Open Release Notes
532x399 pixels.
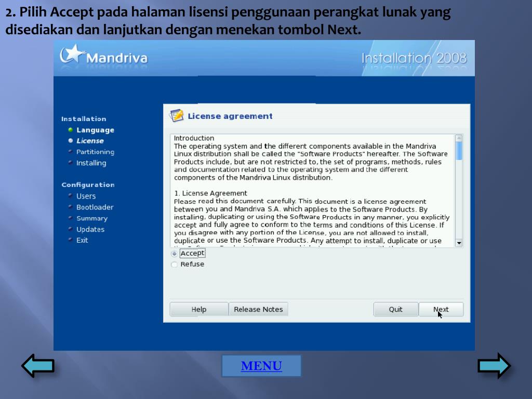click(x=258, y=310)
